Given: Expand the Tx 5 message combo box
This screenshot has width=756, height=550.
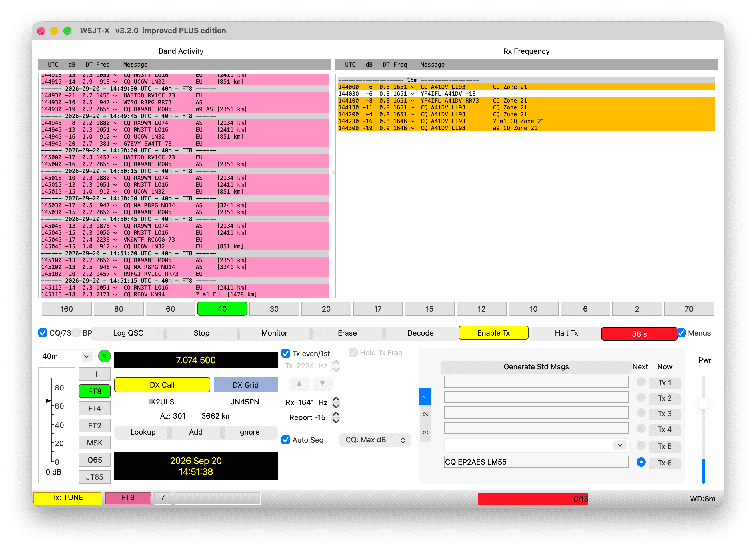Looking at the screenshot, I should pyautogui.click(x=620, y=446).
